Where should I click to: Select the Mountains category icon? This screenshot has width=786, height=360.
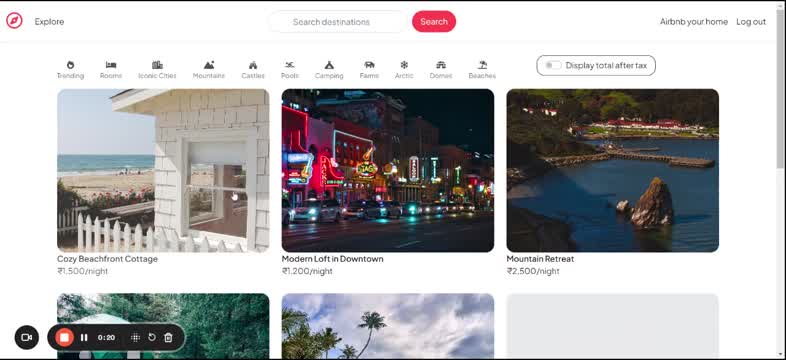[x=209, y=65]
